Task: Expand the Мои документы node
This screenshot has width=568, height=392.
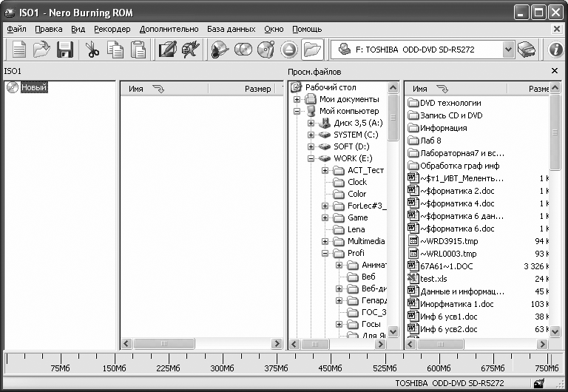Action: coord(297,99)
